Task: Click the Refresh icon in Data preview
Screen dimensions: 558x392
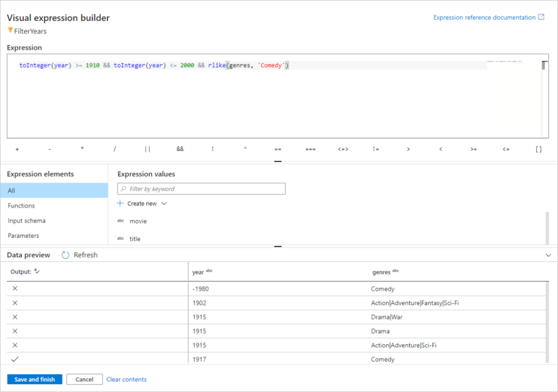Action: click(x=66, y=255)
